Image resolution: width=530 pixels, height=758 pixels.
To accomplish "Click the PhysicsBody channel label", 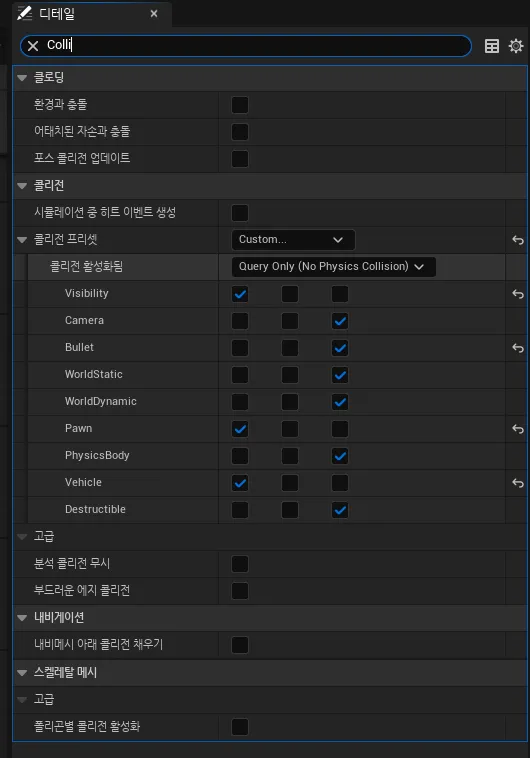I will tap(97, 455).
